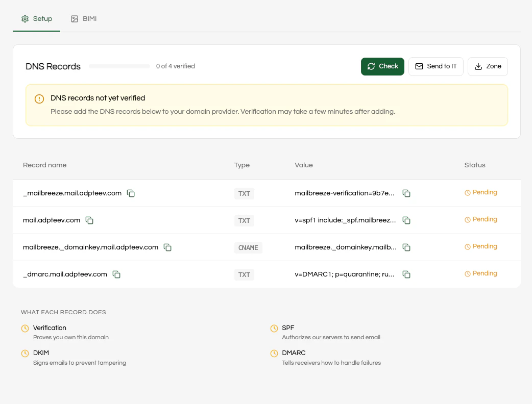Switch to the BIMI tab
The width and height of the screenshot is (532, 404).
pyautogui.click(x=84, y=19)
